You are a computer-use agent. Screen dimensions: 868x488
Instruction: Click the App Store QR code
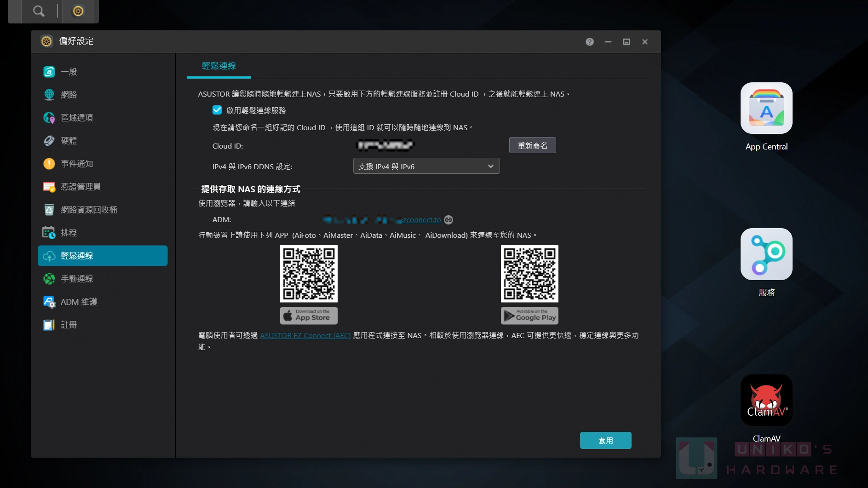[x=309, y=274]
